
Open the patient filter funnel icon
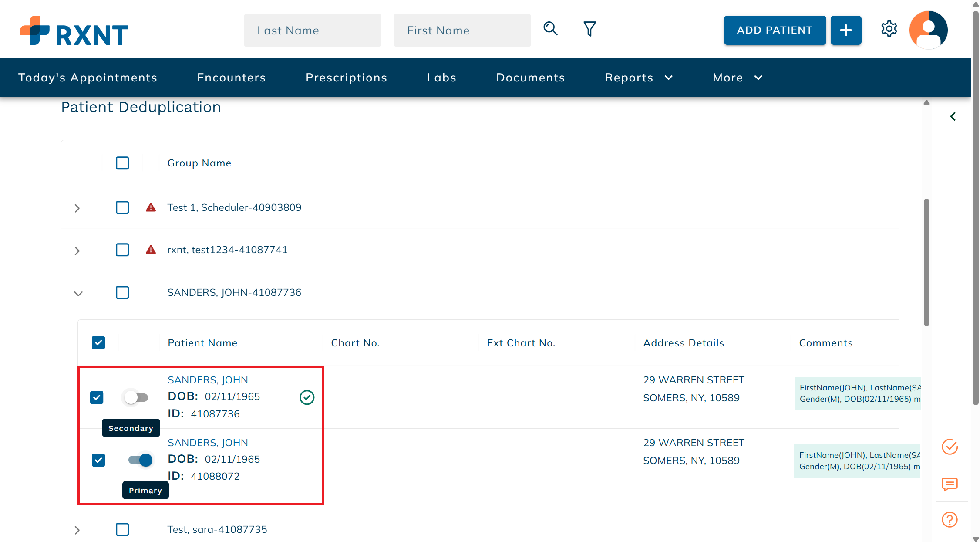589,29
